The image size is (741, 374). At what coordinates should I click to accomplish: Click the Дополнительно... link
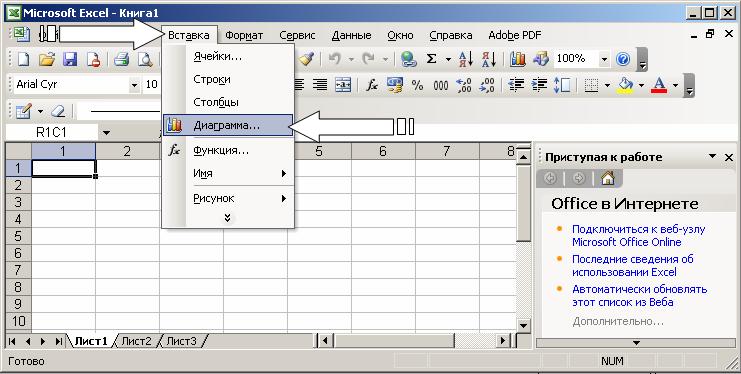click(618, 322)
